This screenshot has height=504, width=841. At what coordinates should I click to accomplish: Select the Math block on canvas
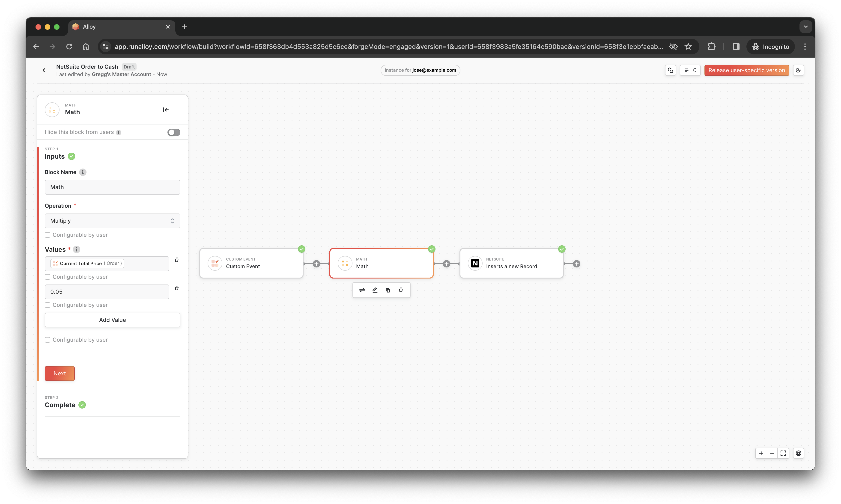point(381,264)
